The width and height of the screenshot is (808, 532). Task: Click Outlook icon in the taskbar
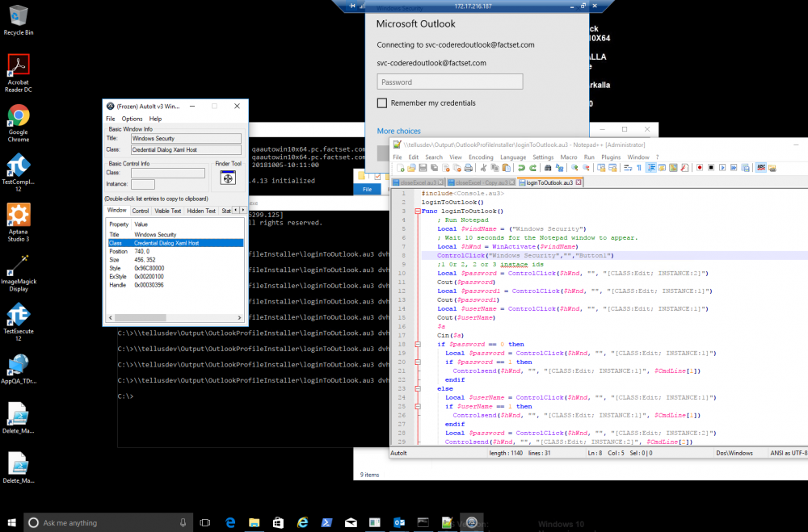click(x=399, y=522)
